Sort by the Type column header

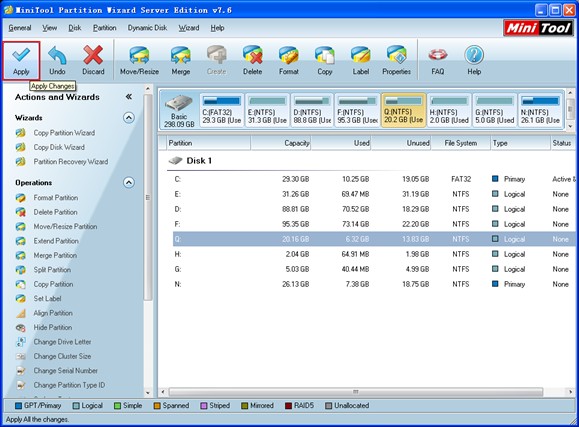click(520, 143)
